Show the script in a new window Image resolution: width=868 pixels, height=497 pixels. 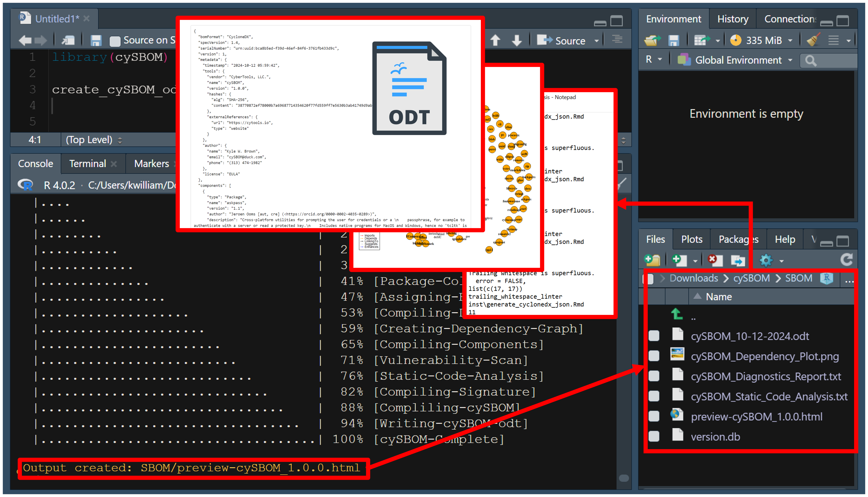tap(68, 41)
